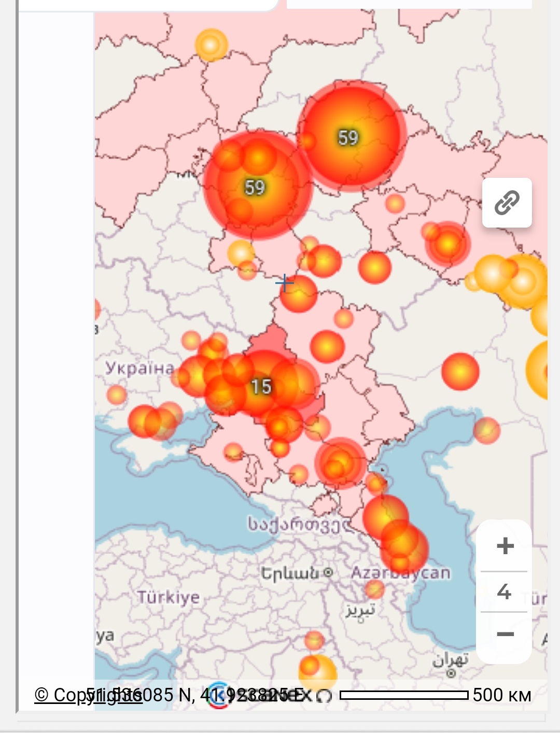560x733 pixels.
Task: Click the Azərbaycan country label
Action: tap(400, 573)
